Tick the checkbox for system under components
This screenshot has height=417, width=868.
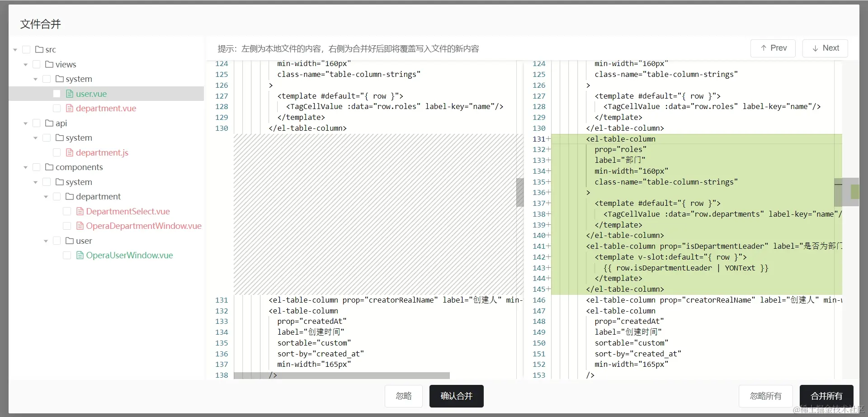pos(47,182)
